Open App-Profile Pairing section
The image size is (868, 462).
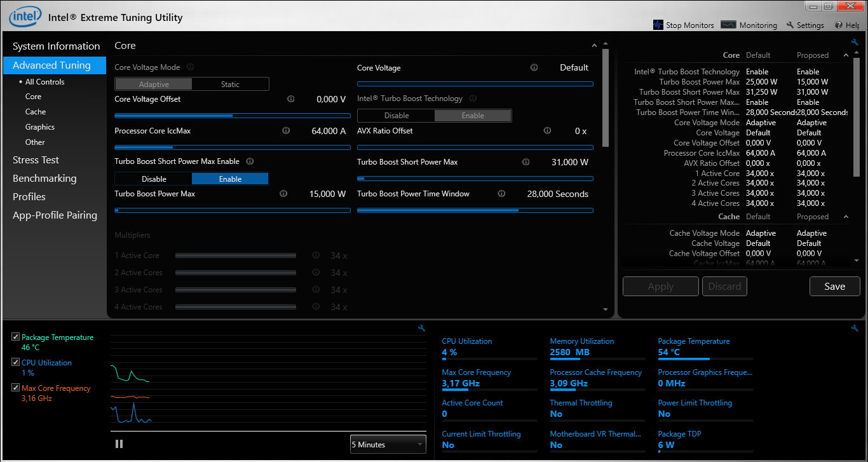pos(55,215)
